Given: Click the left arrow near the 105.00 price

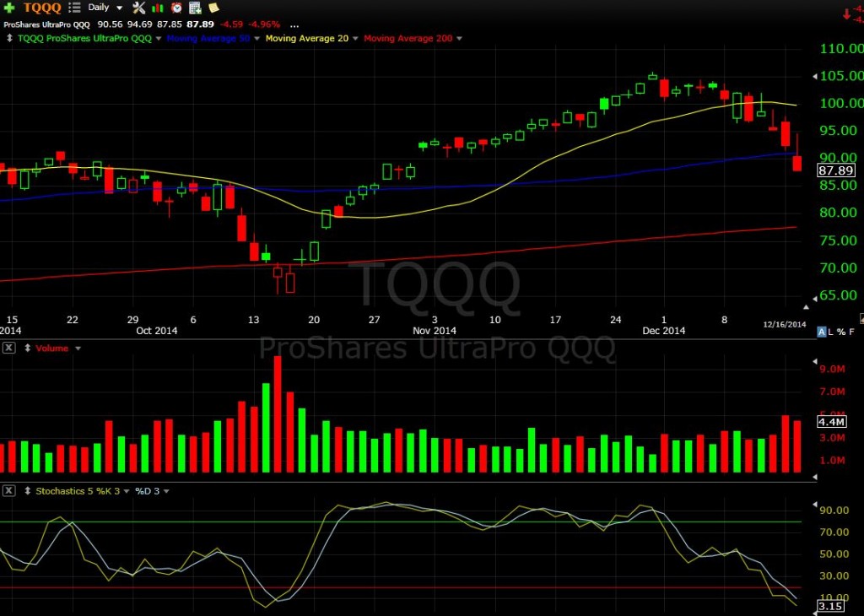Looking at the screenshot, I should [x=815, y=77].
